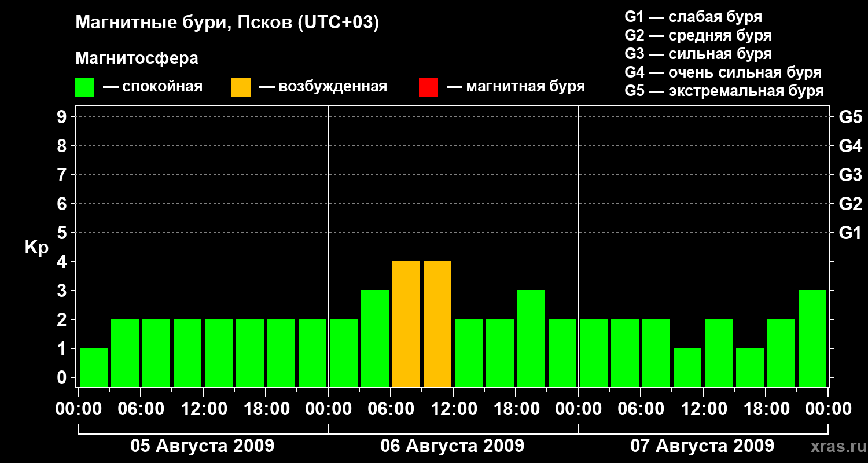Click the '12:00' time label for 05 Августа
868x463 pixels.
click(x=203, y=409)
